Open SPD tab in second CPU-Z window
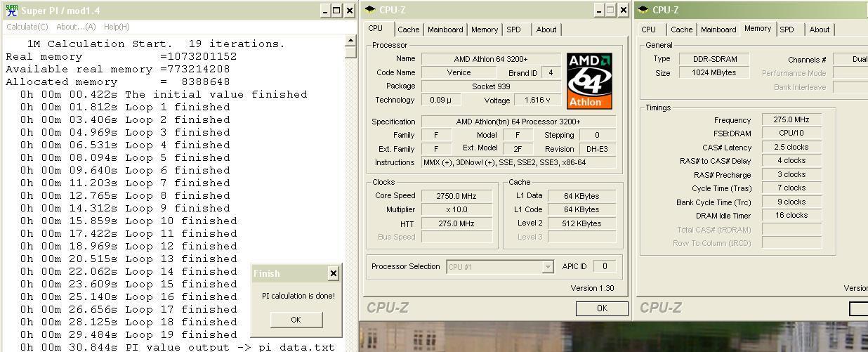Image resolution: width=868 pixels, height=352 pixels. tap(787, 30)
